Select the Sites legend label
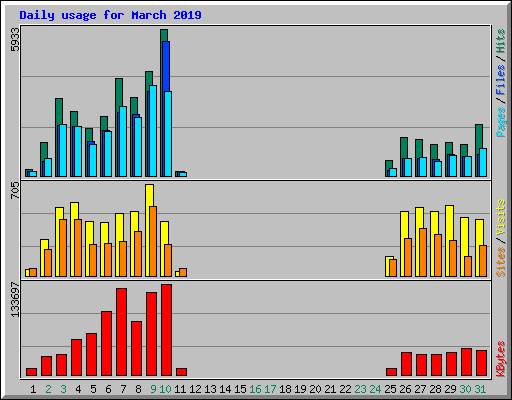This screenshot has height=400, width=512. click(x=500, y=262)
